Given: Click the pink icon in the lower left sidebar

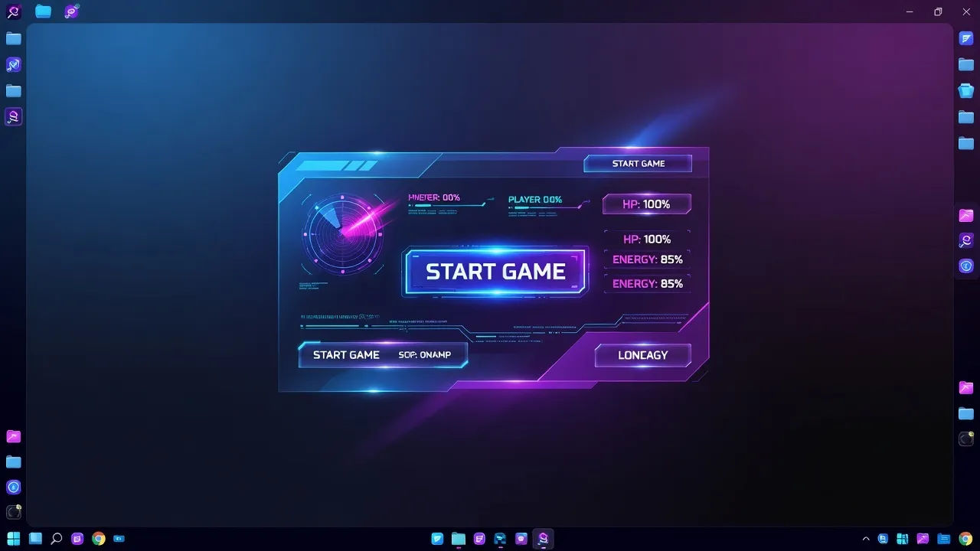Looking at the screenshot, I should [14, 437].
